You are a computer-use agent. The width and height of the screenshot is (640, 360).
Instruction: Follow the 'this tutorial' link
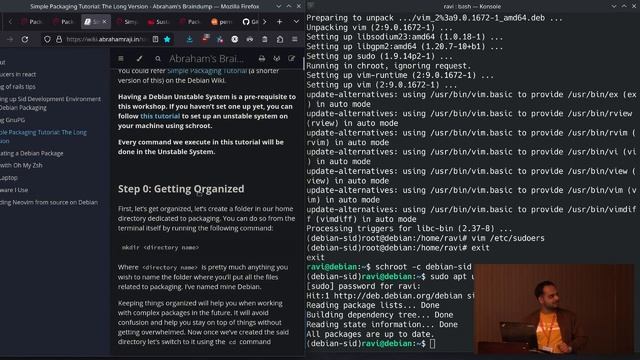click(x=160, y=116)
